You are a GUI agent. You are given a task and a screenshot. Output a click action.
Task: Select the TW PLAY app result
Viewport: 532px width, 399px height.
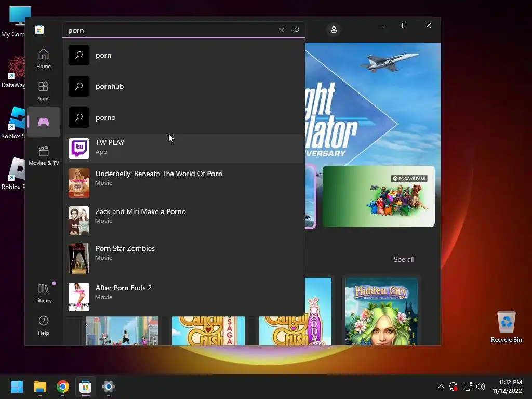tap(183, 148)
